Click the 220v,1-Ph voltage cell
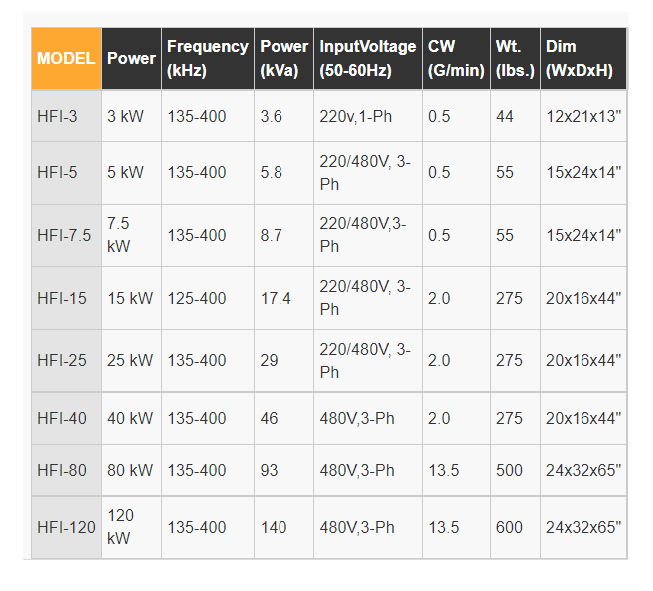The height and width of the screenshot is (591, 653). coord(368,116)
